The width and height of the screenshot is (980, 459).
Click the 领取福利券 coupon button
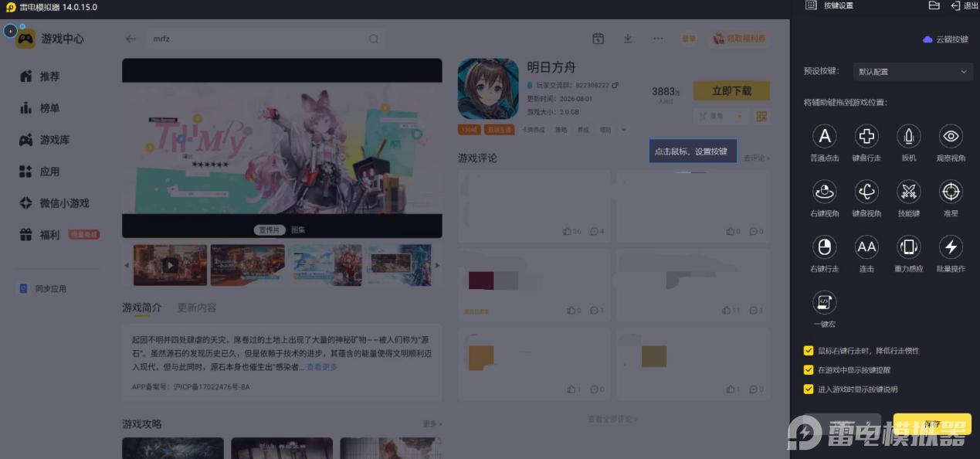739,39
